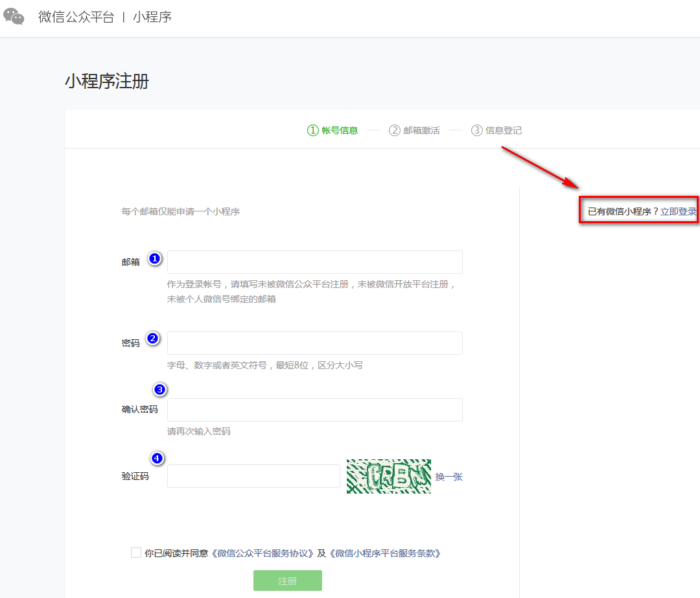Refresh captcha via 换一张 link
Viewport: 700px width, 598px height.
tap(449, 477)
